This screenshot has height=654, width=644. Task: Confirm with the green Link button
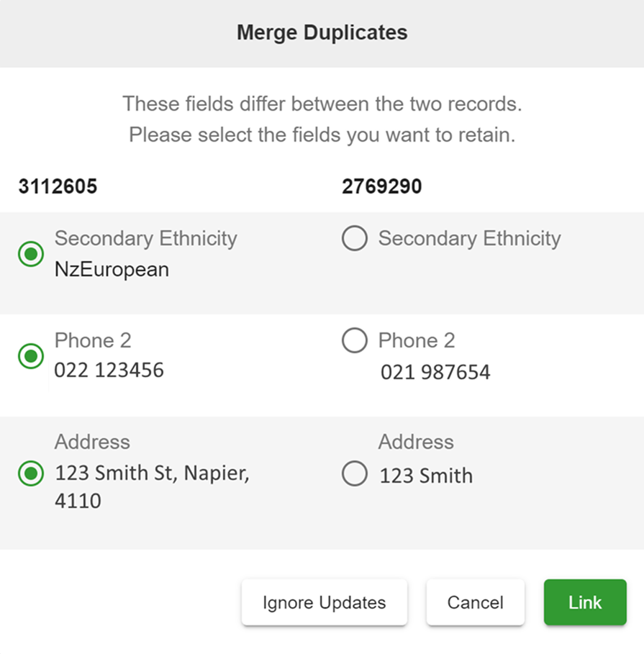pyautogui.click(x=585, y=602)
